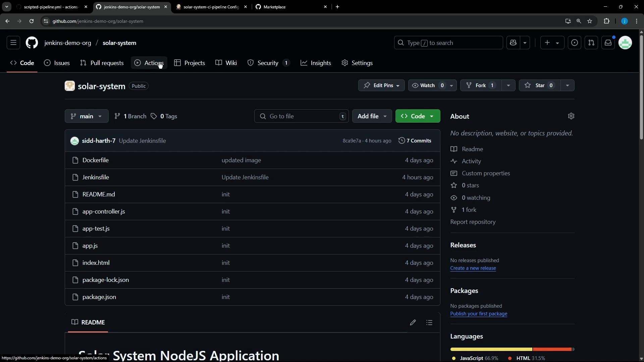Click the install app icon in the address bar
This screenshot has height=362, width=644.
pyautogui.click(x=568, y=21)
